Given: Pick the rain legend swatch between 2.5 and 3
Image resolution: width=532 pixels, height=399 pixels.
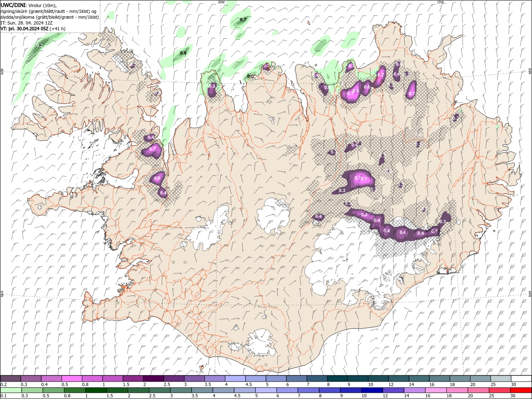Looking at the screenshot, I should (x=160, y=390).
